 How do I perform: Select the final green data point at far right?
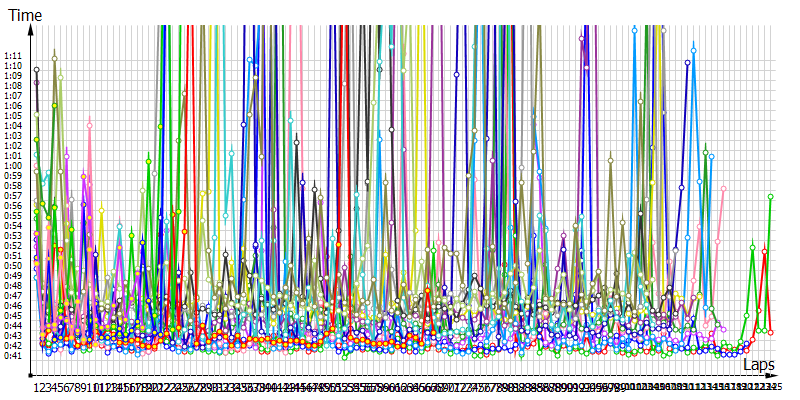[771, 197]
